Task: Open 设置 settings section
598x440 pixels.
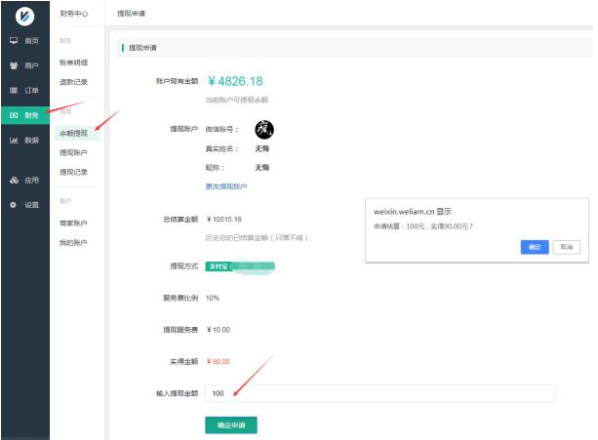Action: [x=25, y=205]
